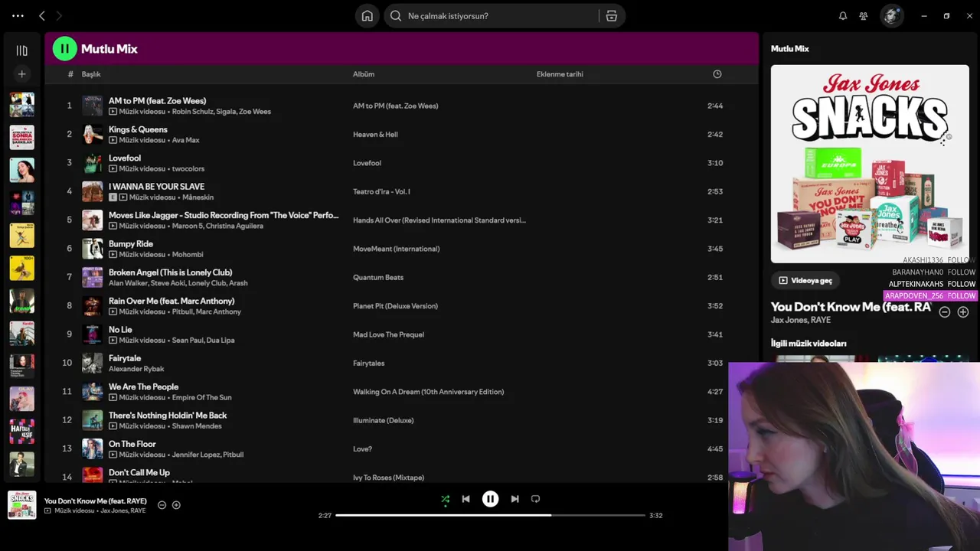Open album 'Teatro d'ira - Vol. I'
980x551 pixels.
381,191
